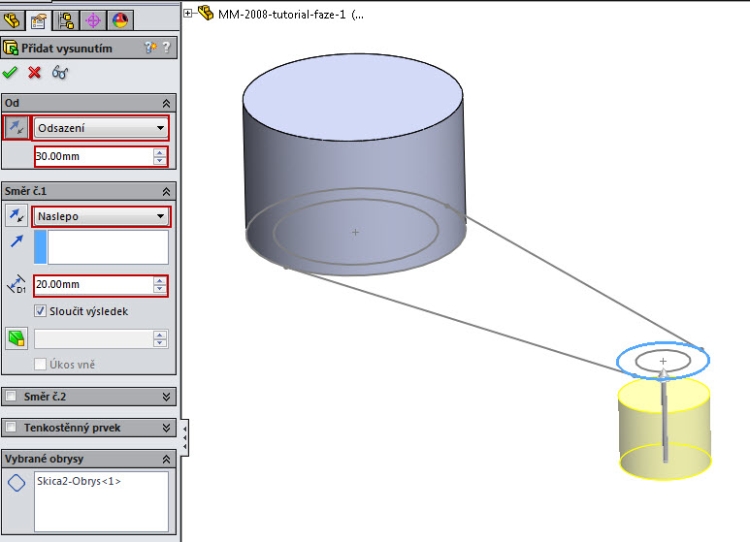Open the ConfigurationManager tab

66,21
